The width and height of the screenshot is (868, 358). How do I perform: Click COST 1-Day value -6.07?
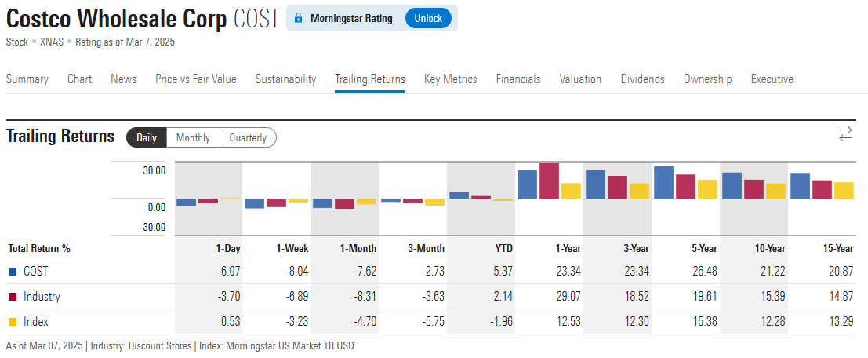229,272
